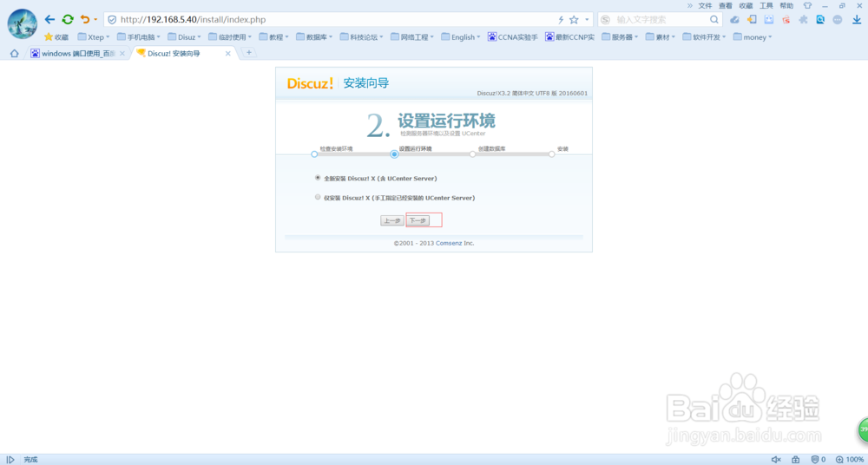Click the 下一步 button
This screenshot has width=868, height=465.
point(418,220)
